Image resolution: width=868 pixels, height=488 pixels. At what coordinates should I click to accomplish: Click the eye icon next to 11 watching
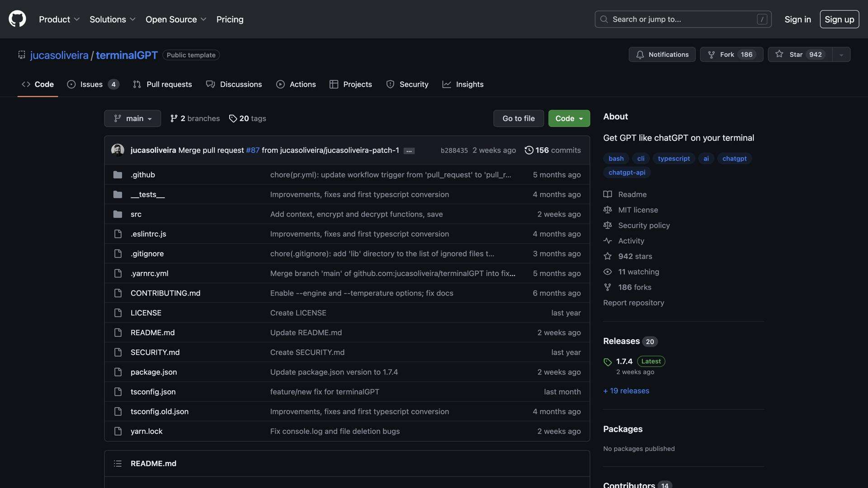point(608,272)
